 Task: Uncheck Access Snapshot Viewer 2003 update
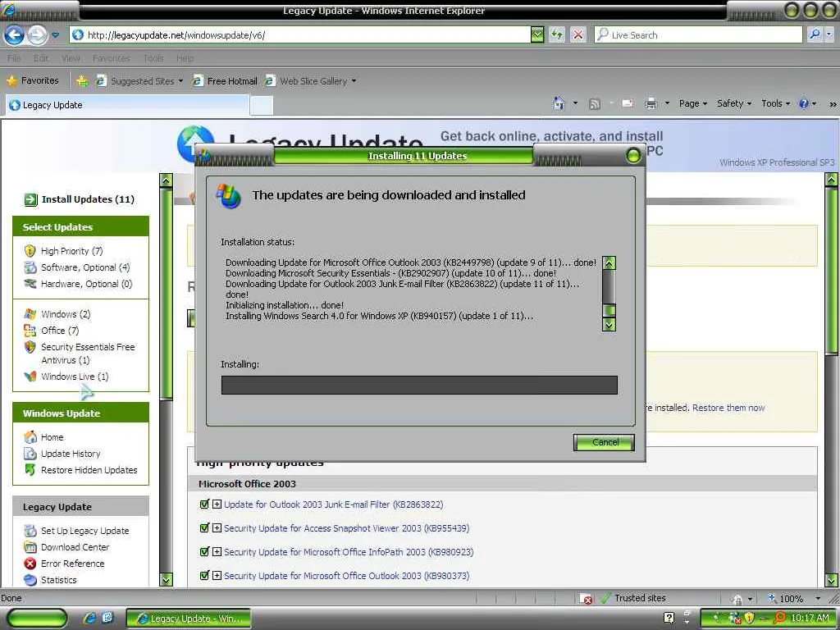[x=204, y=528]
